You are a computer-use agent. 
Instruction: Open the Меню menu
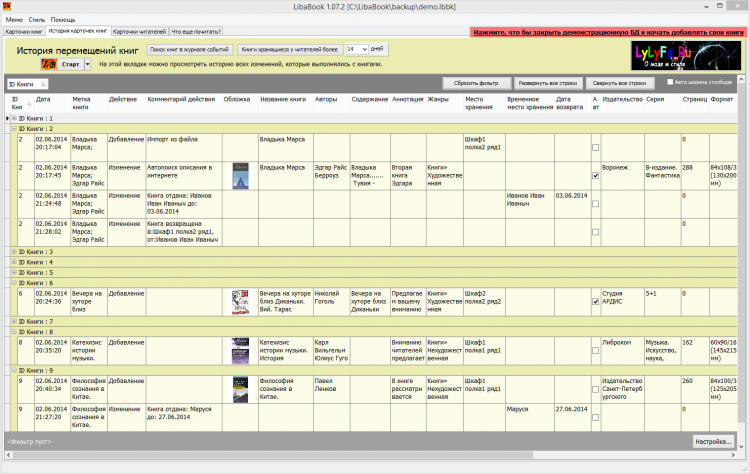[14, 20]
